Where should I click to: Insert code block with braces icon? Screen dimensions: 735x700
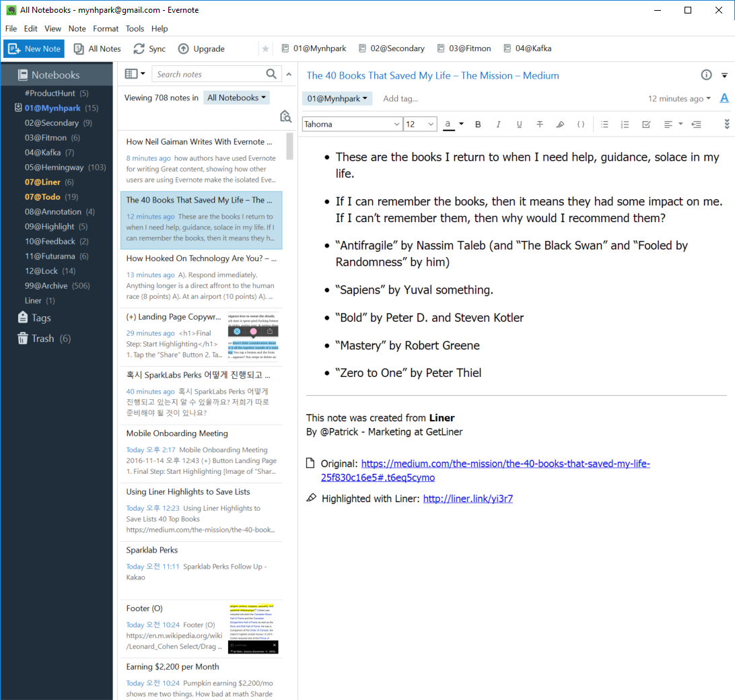580,125
